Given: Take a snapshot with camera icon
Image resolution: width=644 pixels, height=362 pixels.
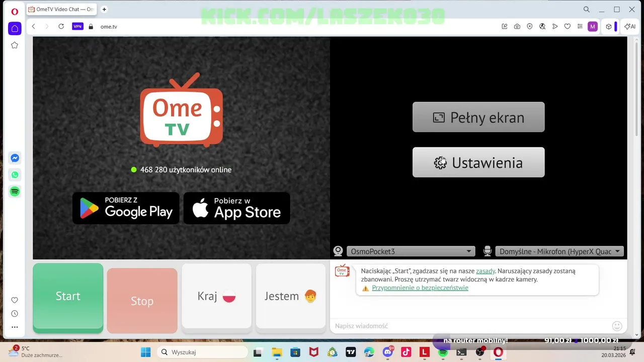Looking at the screenshot, I should click(x=517, y=27).
